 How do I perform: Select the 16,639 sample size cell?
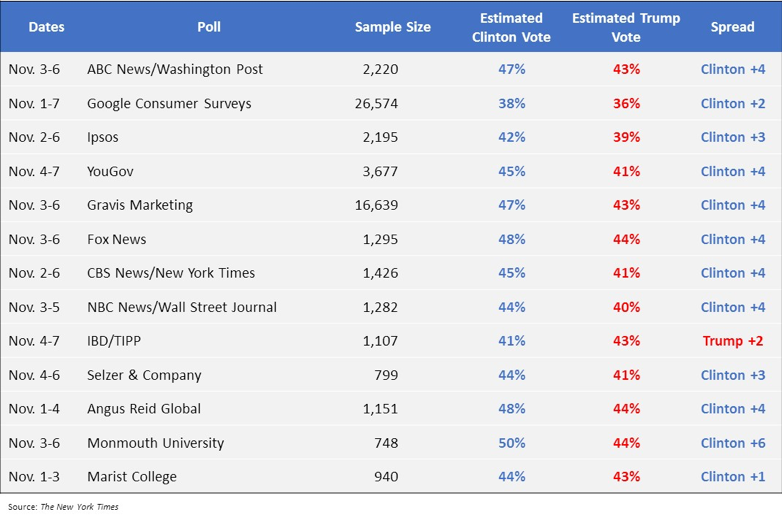coord(376,205)
